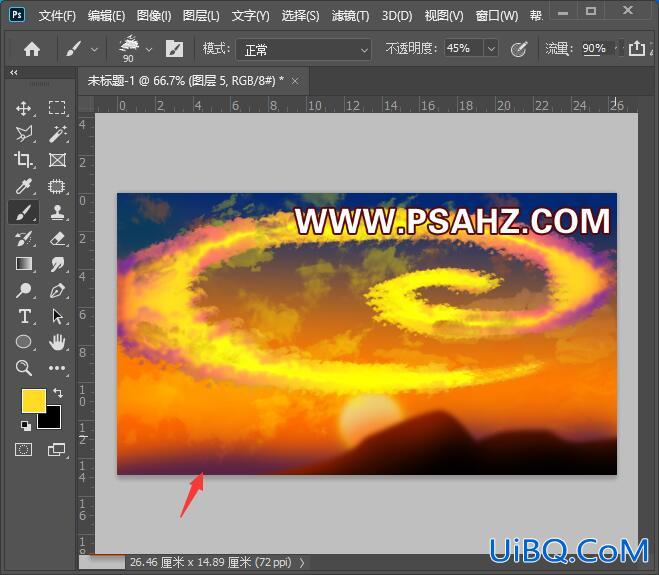Open the 选择(S) menu
Viewport: 659px width, 575px height.
[300, 16]
